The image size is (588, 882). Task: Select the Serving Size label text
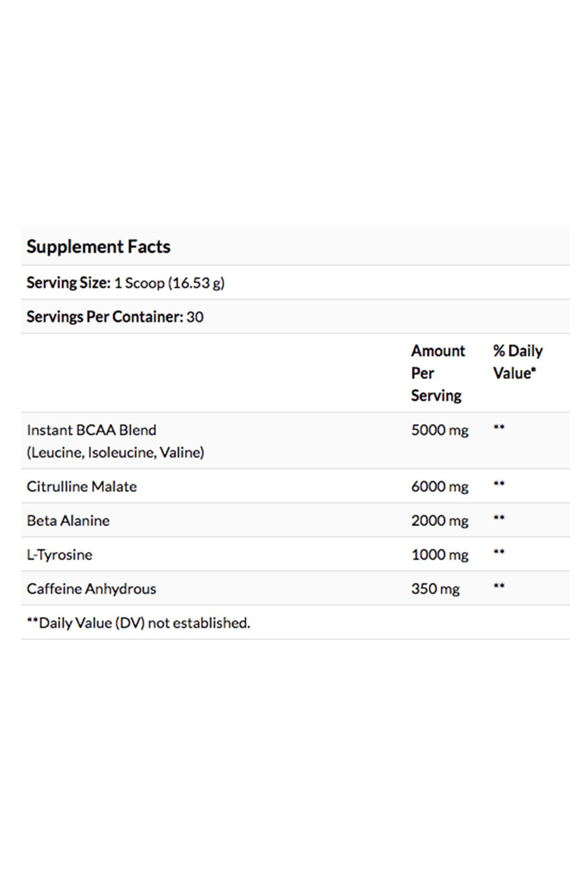point(69,283)
